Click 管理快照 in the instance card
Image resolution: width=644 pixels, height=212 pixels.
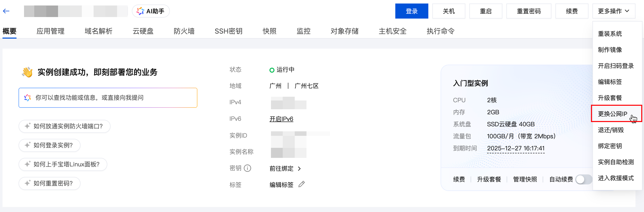(x=525, y=179)
